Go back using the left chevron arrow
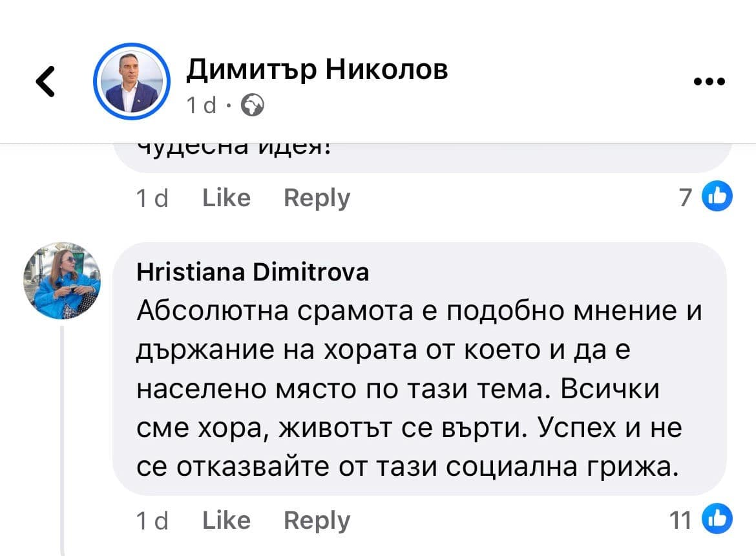The height and width of the screenshot is (556, 756). 45,82
